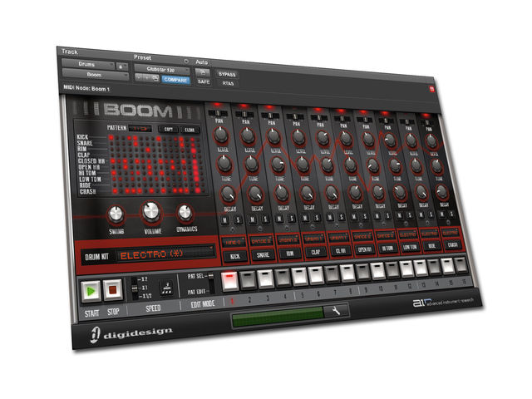
Task: Toggle the triplet note speed icon
Action: [x=166, y=288]
